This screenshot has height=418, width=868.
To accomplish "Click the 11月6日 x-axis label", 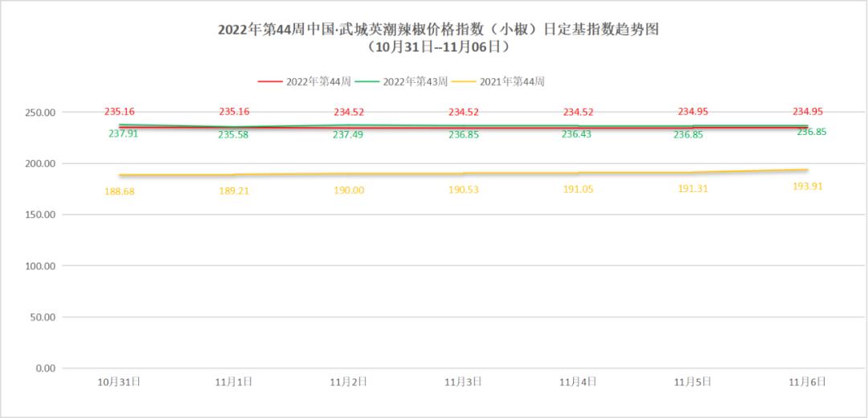I will (x=807, y=382).
